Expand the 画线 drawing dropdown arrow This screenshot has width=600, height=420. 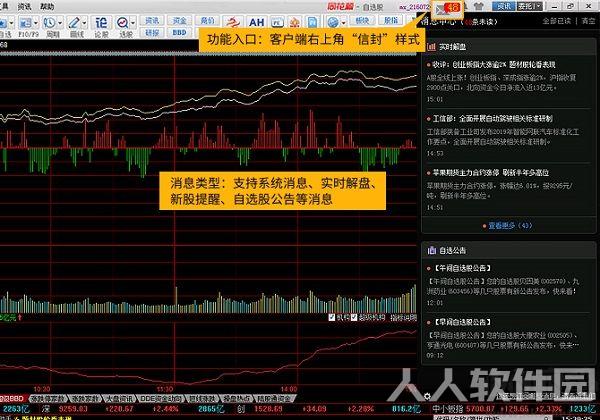point(84,23)
